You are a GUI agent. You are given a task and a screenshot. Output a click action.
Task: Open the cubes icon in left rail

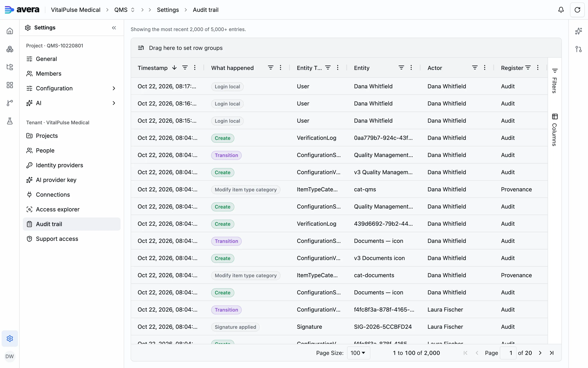(x=10, y=49)
